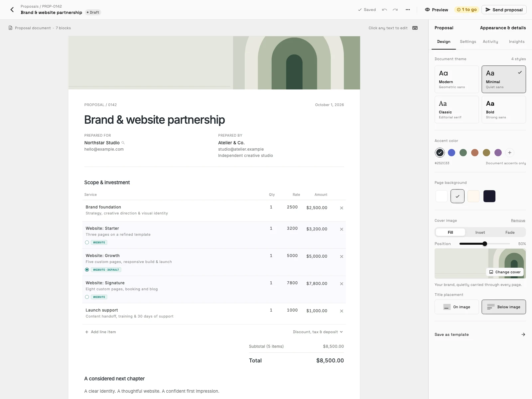The width and height of the screenshot is (532, 399).
Task: Remove the Website: Signature line item
Action: [x=341, y=284]
